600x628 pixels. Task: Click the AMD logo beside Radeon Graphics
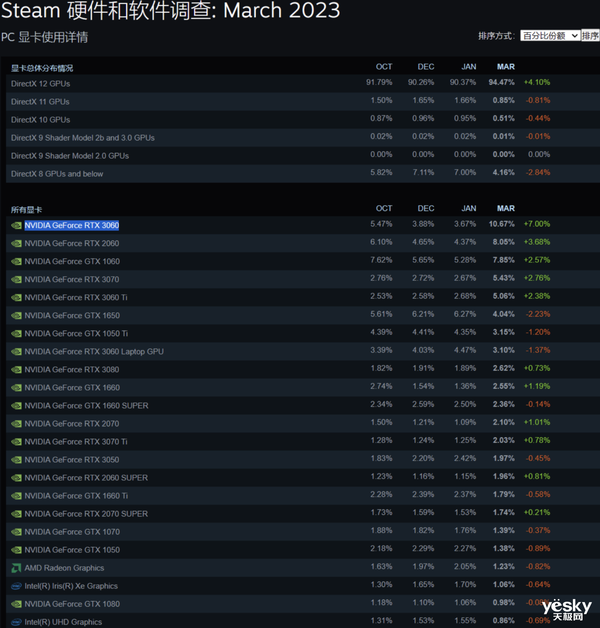coord(16,567)
